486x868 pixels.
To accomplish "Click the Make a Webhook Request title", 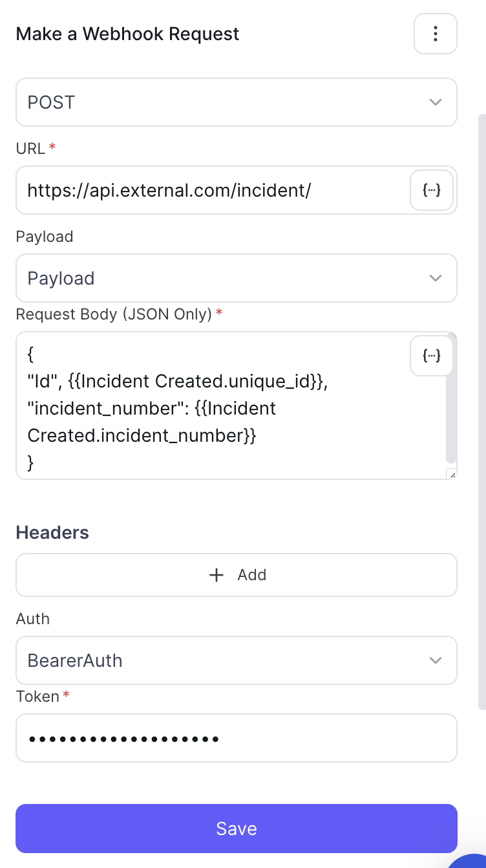I will pyautogui.click(x=127, y=34).
